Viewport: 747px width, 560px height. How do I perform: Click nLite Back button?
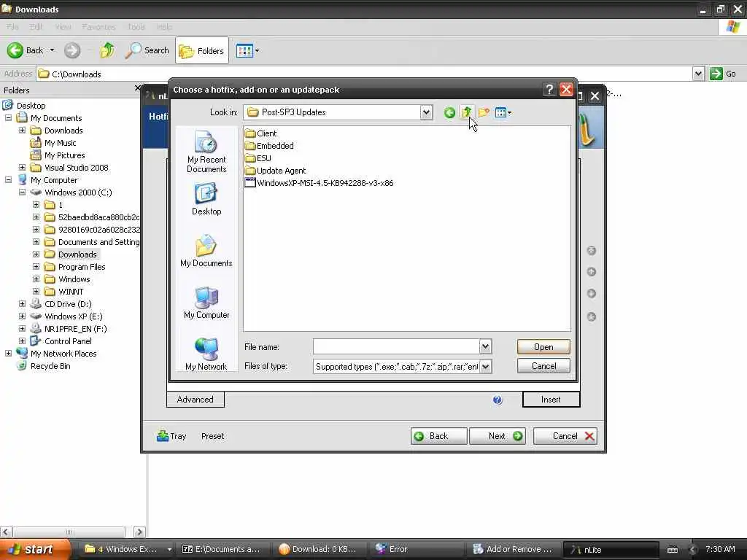point(438,436)
